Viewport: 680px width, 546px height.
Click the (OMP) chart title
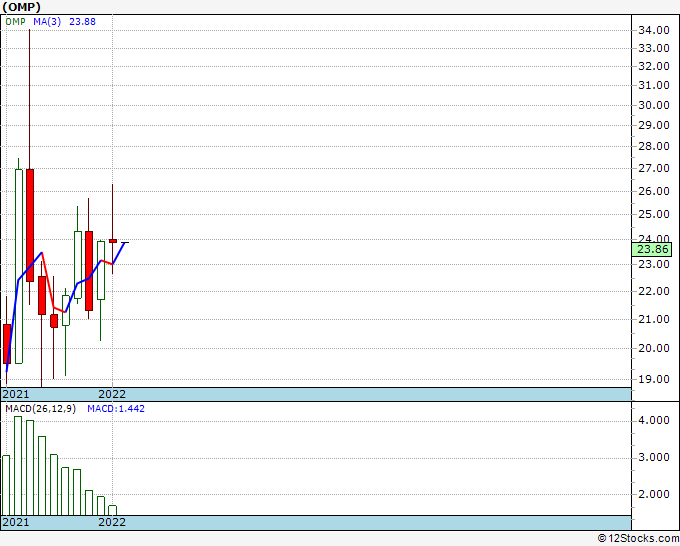(x=21, y=7)
